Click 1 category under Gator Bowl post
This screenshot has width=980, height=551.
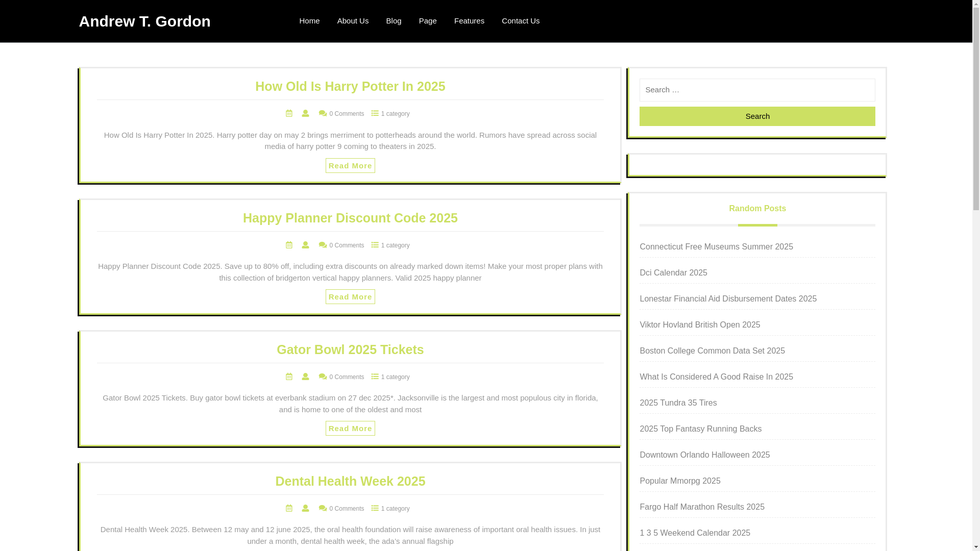[395, 377]
